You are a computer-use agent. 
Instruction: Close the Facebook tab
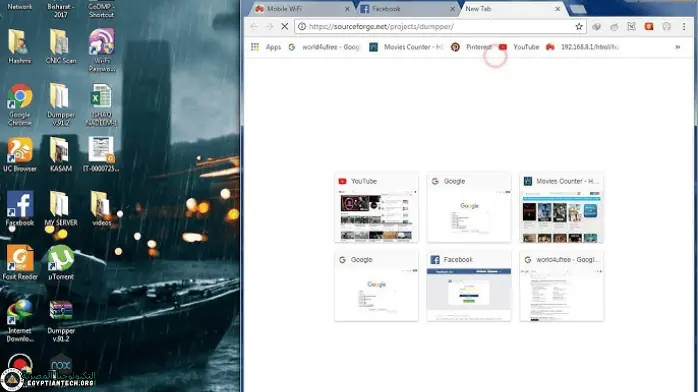click(452, 9)
